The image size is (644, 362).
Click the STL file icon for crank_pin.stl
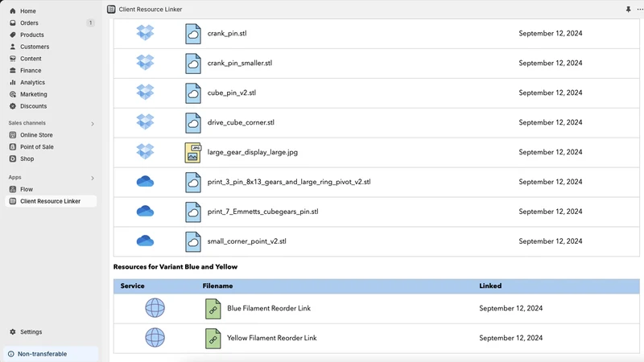(x=193, y=34)
